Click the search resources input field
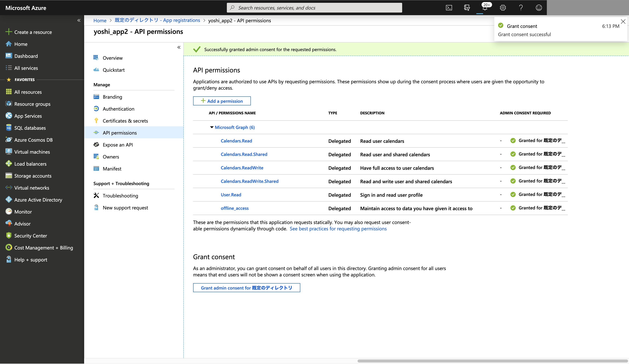Viewport: 629px width, 364px height. coord(314,8)
